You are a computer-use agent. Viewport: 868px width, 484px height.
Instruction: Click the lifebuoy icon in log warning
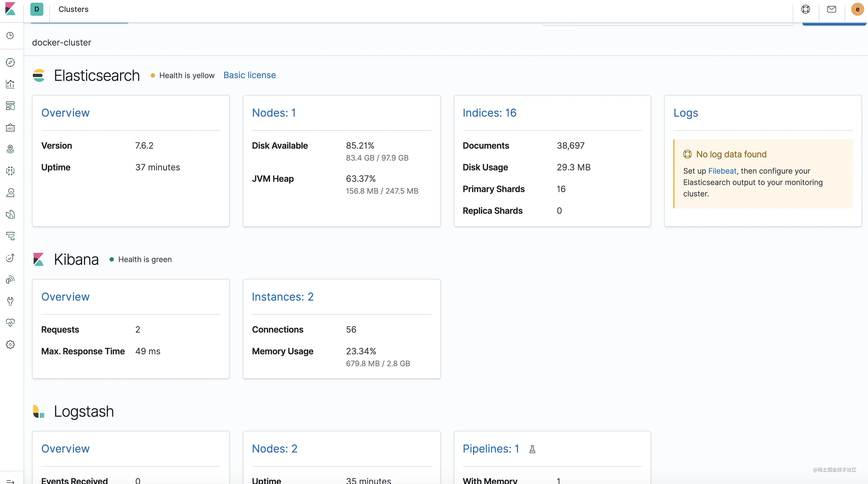(687, 154)
